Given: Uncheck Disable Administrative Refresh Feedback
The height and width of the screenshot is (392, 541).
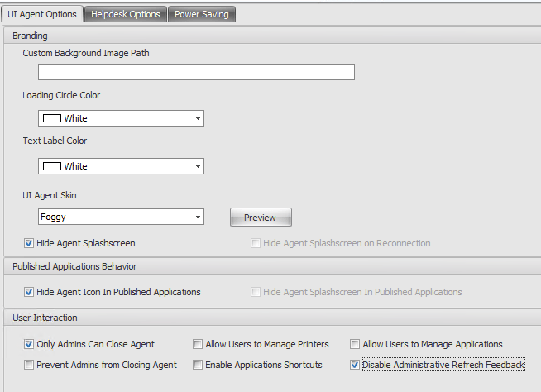Looking at the screenshot, I should [x=355, y=365].
